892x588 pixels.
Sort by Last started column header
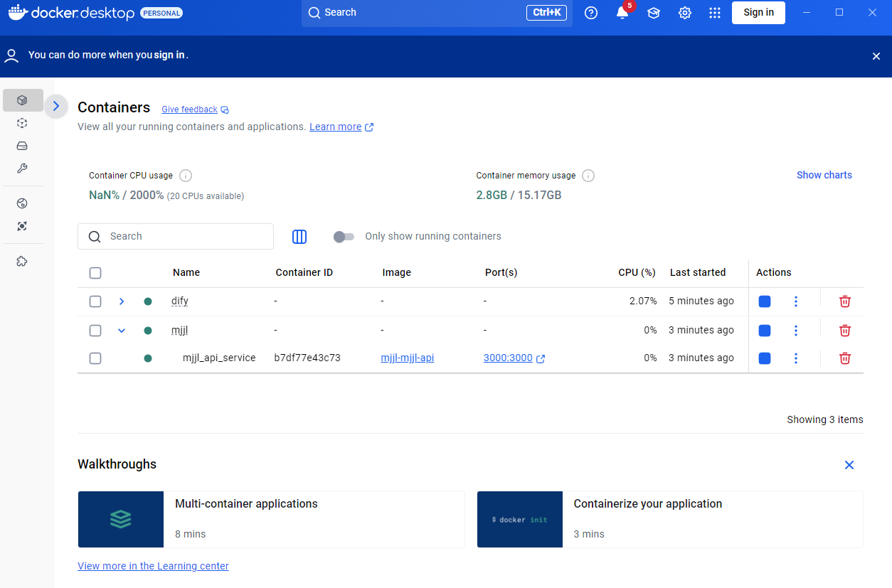(698, 272)
